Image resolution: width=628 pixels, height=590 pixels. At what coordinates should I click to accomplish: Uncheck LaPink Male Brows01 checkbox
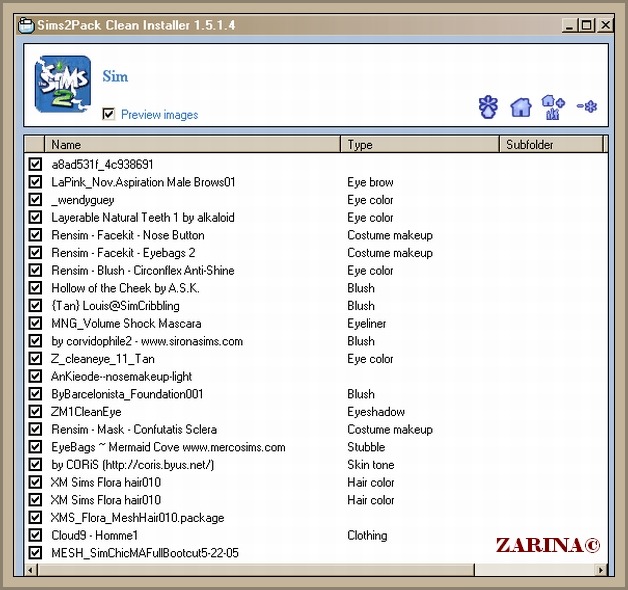[35, 181]
